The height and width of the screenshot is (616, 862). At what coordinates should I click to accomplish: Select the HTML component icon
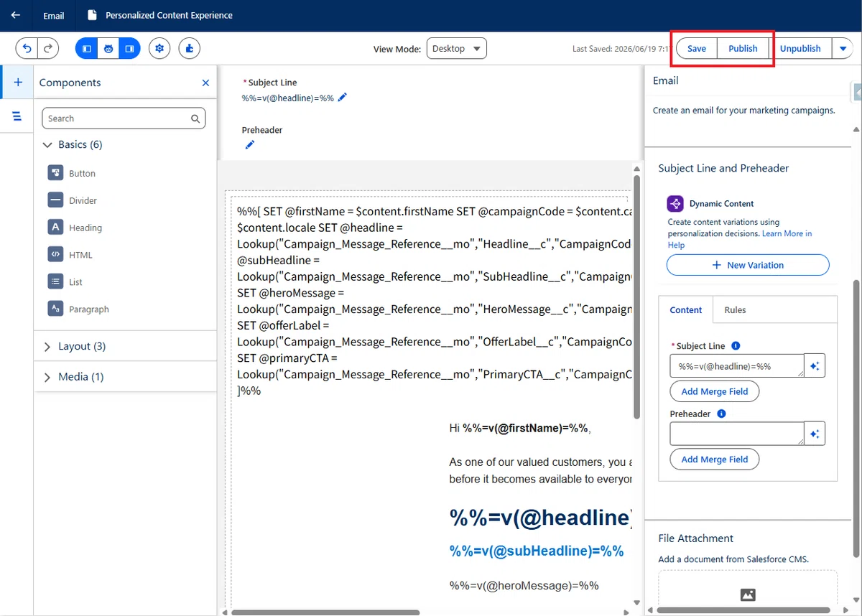pyautogui.click(x=55, y=255)
